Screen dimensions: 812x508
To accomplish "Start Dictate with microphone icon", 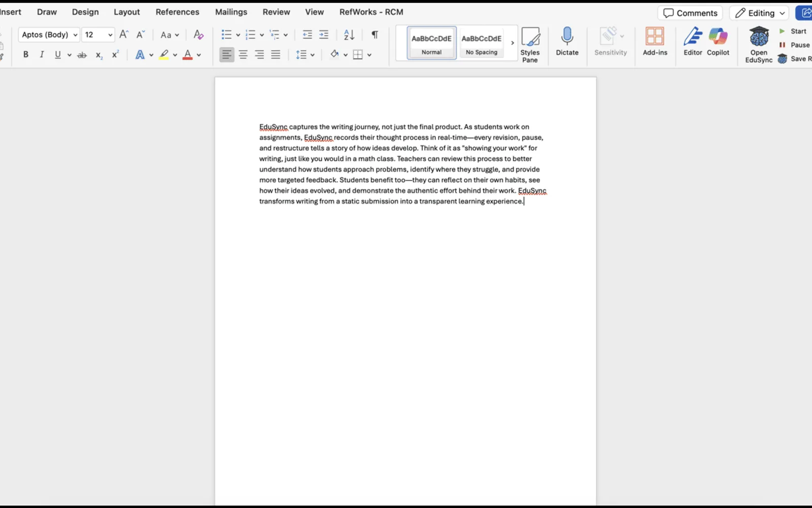I will tap(567, 42).
